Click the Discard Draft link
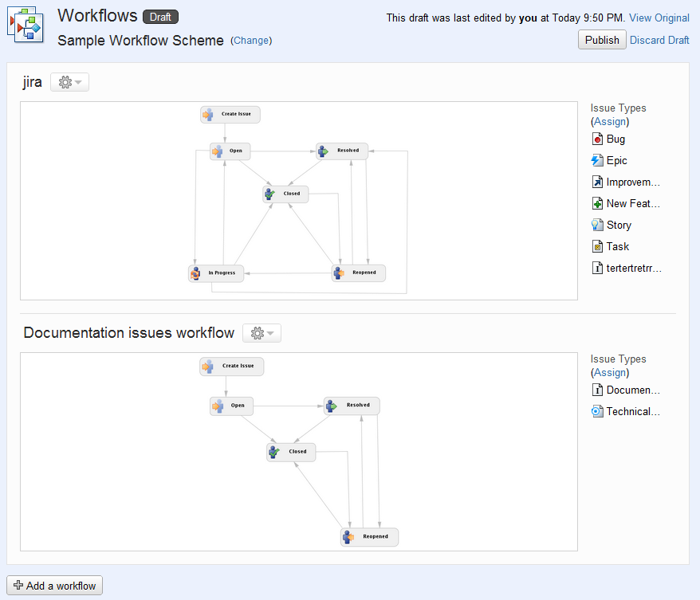Viewport: 700px width, 600px height. 659,40
